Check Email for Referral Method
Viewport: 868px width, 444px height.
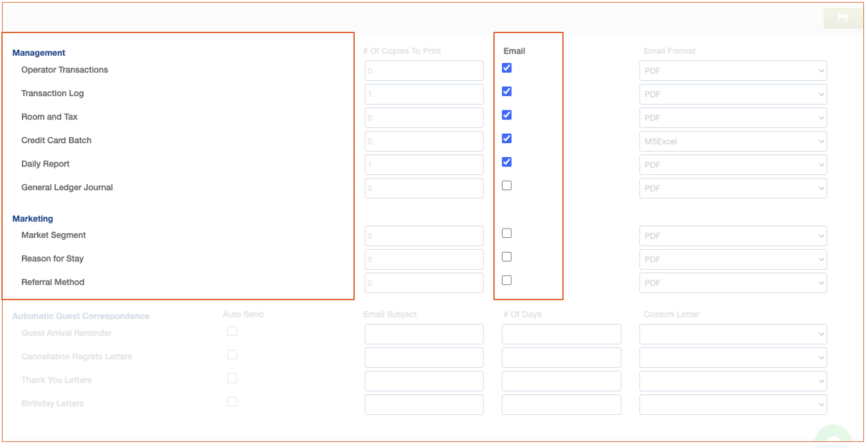pyautogui.click(x=507, y=280)
